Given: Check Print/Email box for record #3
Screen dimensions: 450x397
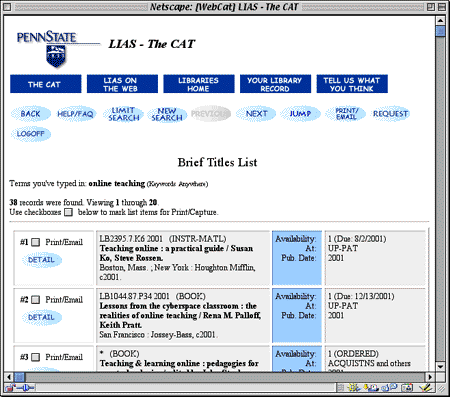Looking at the screenshot, I should [35, 357].
